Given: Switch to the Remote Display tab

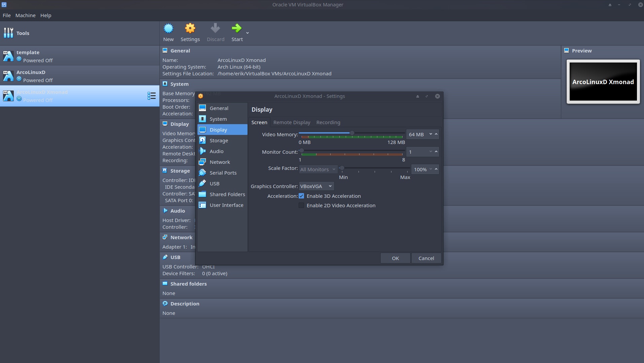Looking at the screenshot, I should pyautogui.click(x=292, y=122).
